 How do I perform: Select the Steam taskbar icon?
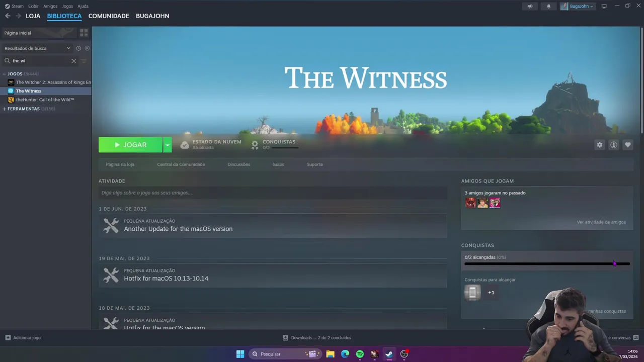(389, 354)
